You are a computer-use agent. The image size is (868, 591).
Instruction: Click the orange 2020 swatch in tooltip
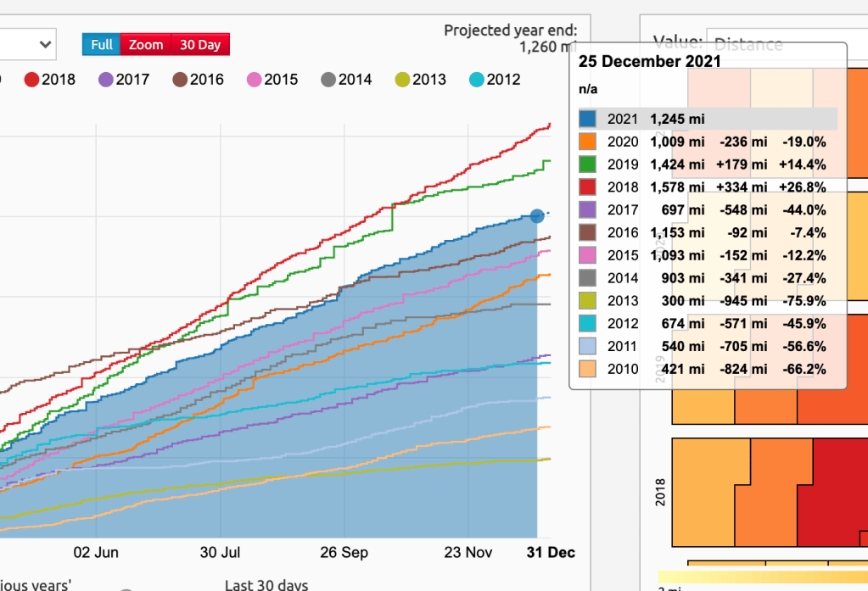[589, 142]
